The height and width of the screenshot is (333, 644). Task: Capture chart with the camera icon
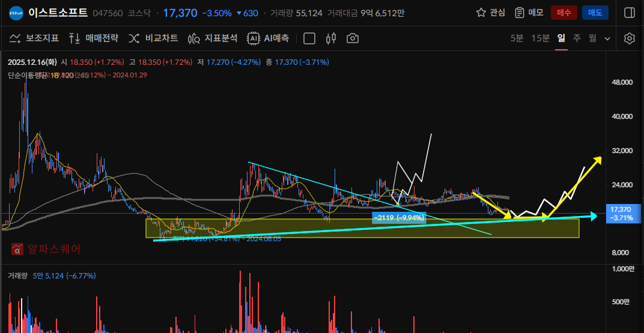tap(353, 38)
